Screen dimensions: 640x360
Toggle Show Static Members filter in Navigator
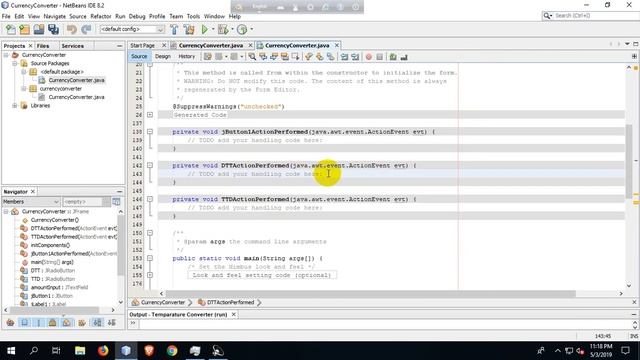[39, 322]
